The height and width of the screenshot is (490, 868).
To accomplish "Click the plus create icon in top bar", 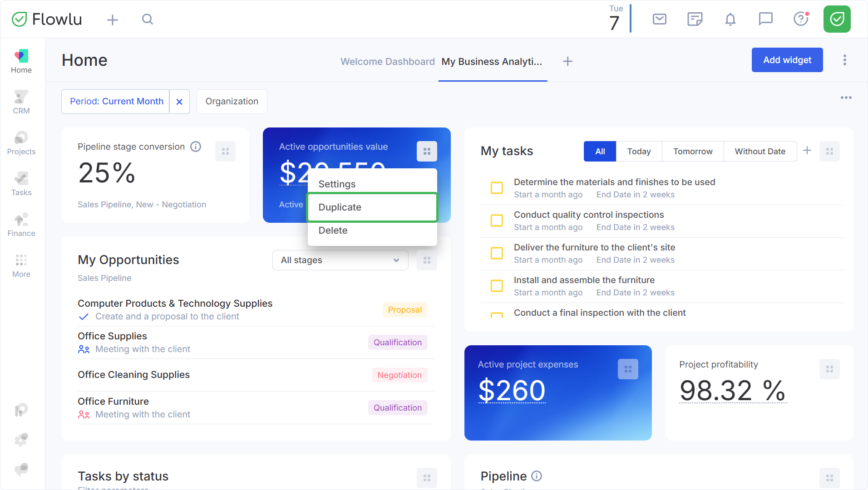I will 113,20.
